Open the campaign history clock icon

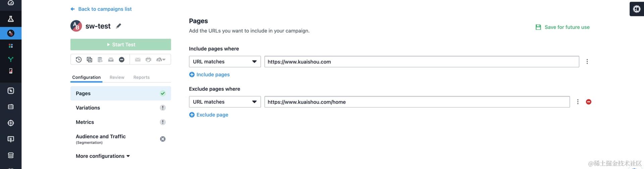pyautogui.click(x=79, y=59)
